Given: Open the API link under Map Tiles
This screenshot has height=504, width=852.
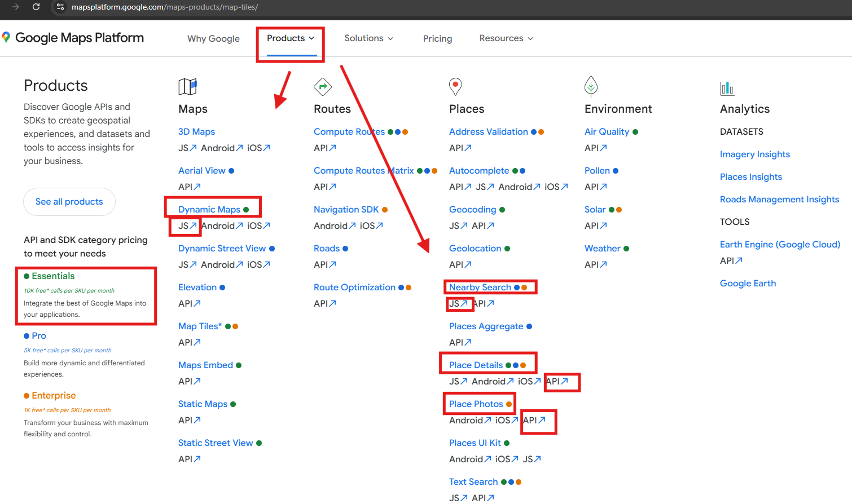Looking at the screenshot, I should (190, 342).
